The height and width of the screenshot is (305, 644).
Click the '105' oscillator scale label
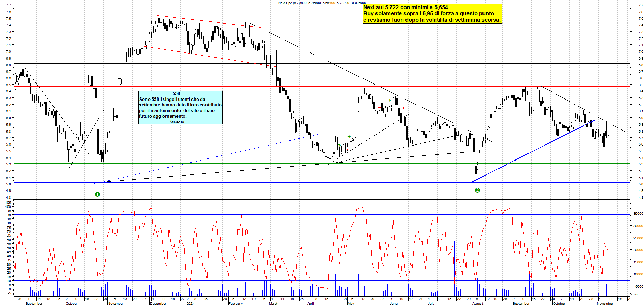pyautogui.click(x=8, y=202)
